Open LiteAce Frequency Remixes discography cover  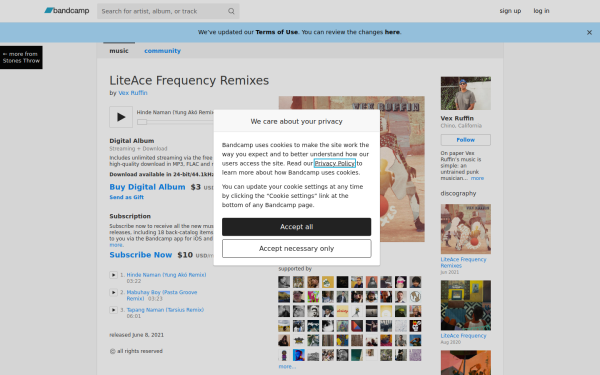pyautogui.click(x=466, y=229)
